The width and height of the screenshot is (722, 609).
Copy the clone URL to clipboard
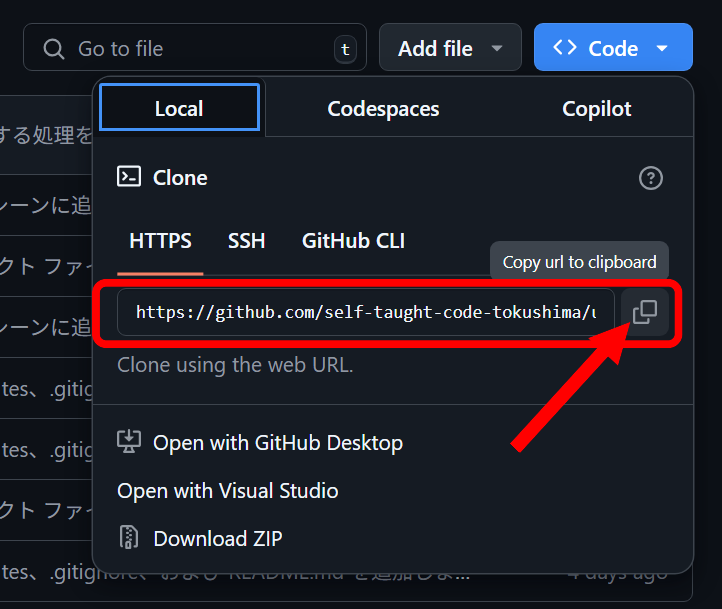pos(645,313)
